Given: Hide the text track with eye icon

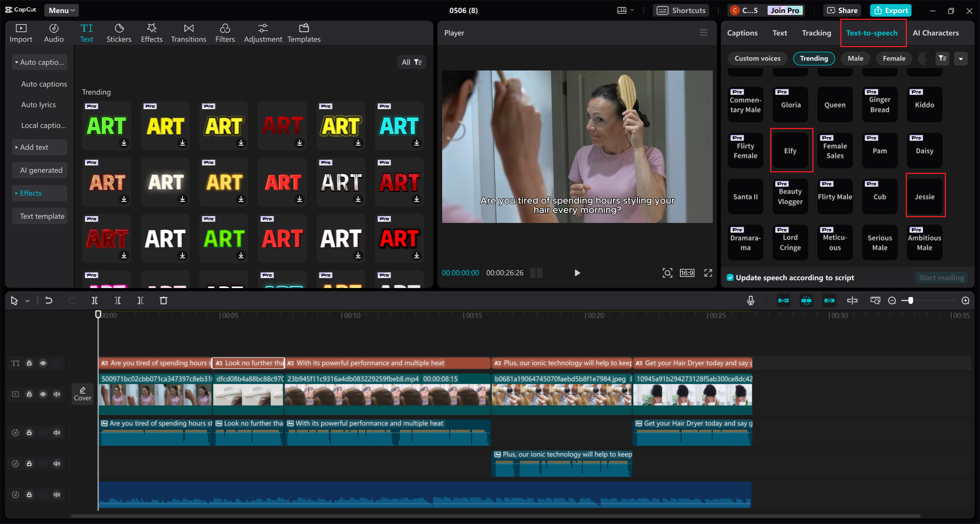Looking at the screenshot, I should click(x=43, y=363).
